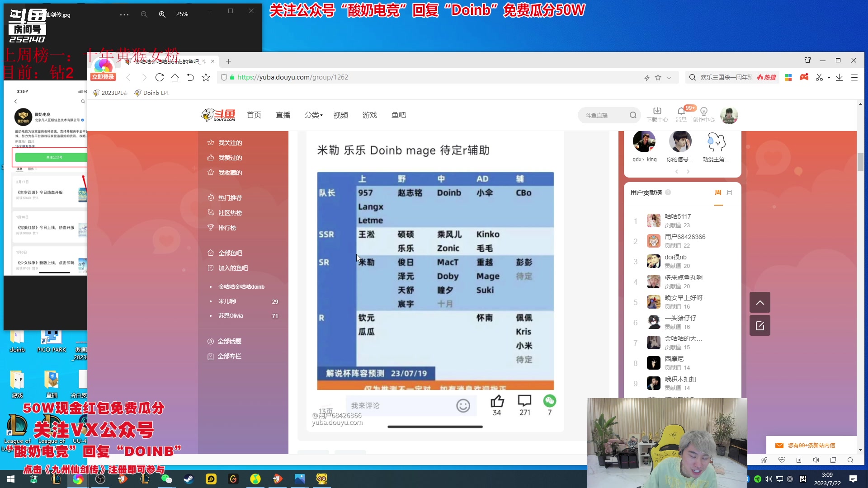
Task: Open 游戏 in Douyu navigation
Action: tap(370, 115)
